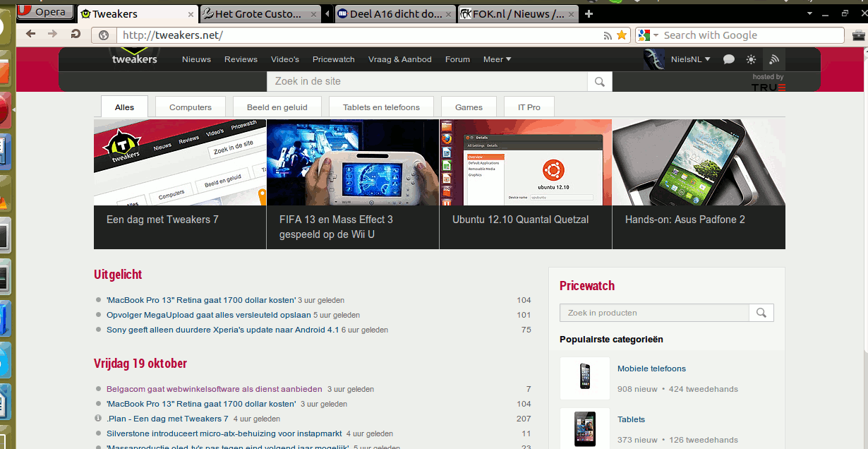Close the FOK.nl tab
Screen dimensions: 868x449
point(572,14)
